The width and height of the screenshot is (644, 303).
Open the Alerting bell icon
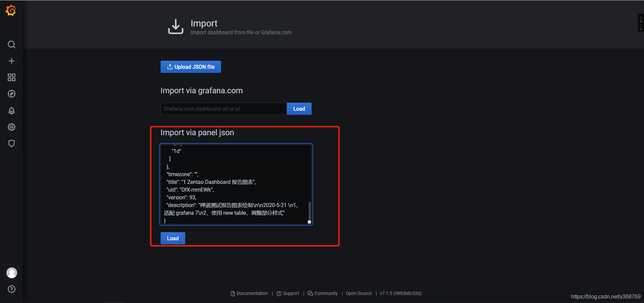tap(11, 110)
